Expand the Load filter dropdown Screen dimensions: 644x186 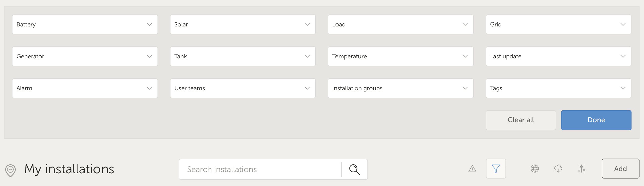coord(400,24)
